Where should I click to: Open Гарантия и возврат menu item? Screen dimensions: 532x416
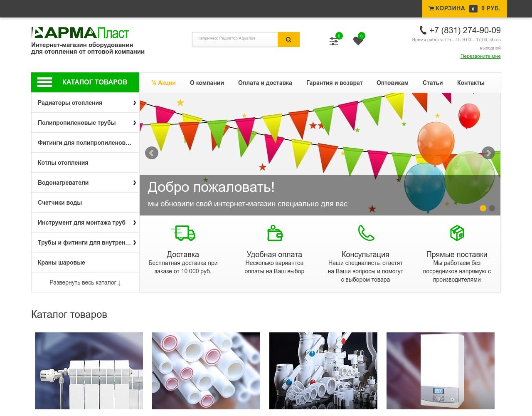tap(335, 83)
